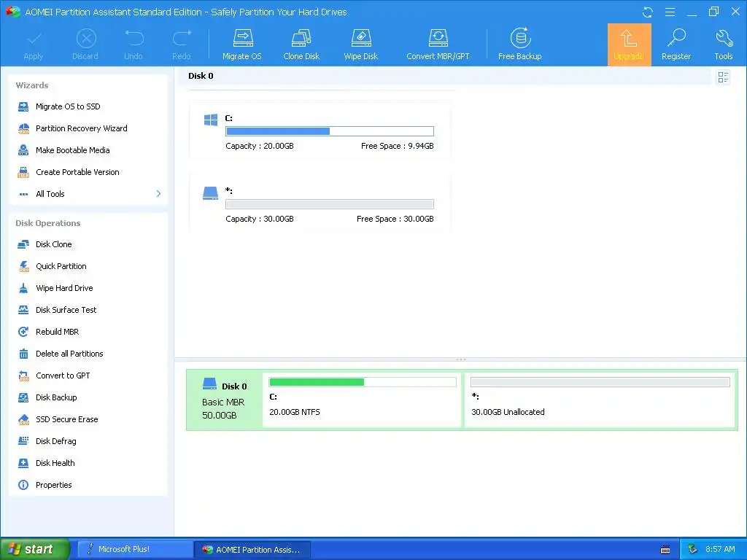This screenshot has width=747, height=560.
Task: Click the keyboard icon in system tray
Action: pos(665,550)
